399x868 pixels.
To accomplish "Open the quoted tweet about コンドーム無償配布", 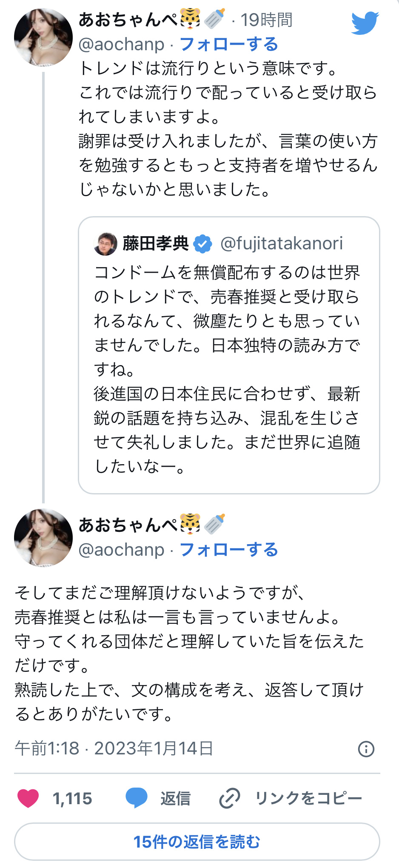I will [228, 368].
